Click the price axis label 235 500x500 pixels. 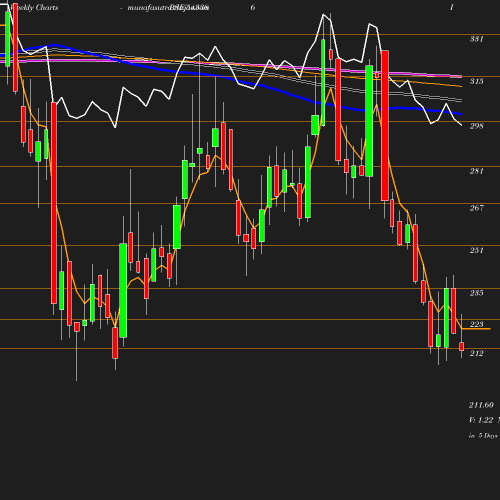point(477,293)
